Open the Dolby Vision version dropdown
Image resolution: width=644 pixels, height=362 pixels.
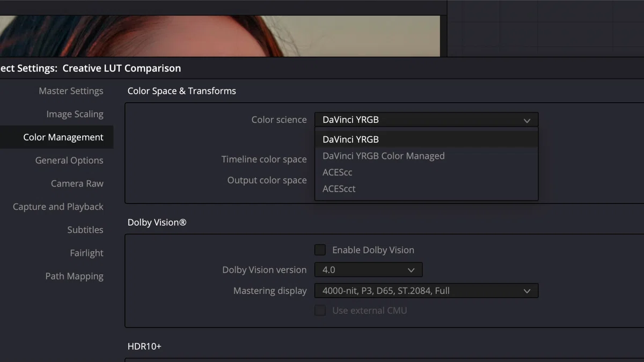[369, 270]
